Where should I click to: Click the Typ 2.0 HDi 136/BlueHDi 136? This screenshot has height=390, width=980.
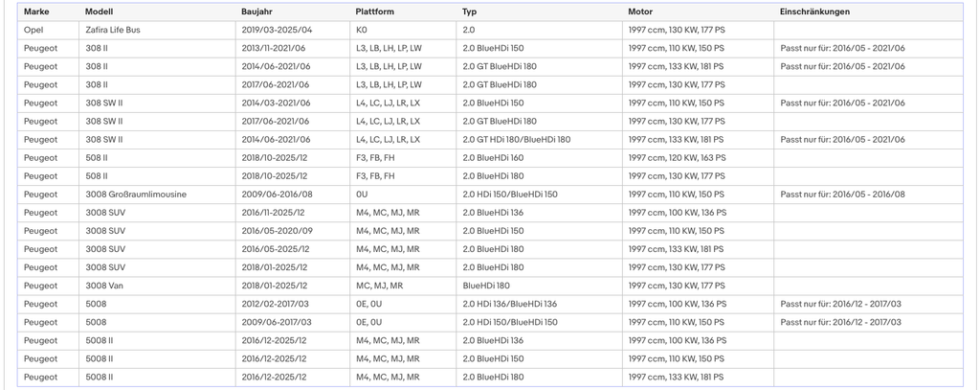(539, 304)
